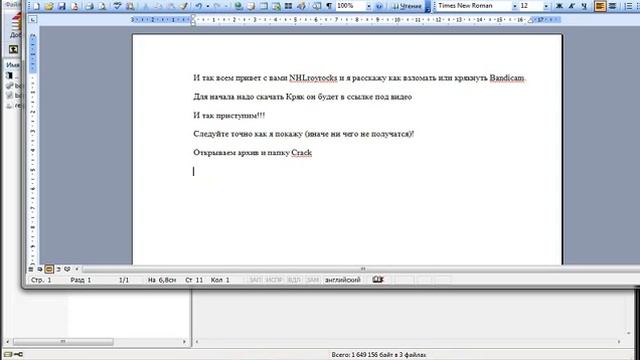Use the Format Painter brush icon
This screenshot has height=360, width=640.
click(184, 6)
